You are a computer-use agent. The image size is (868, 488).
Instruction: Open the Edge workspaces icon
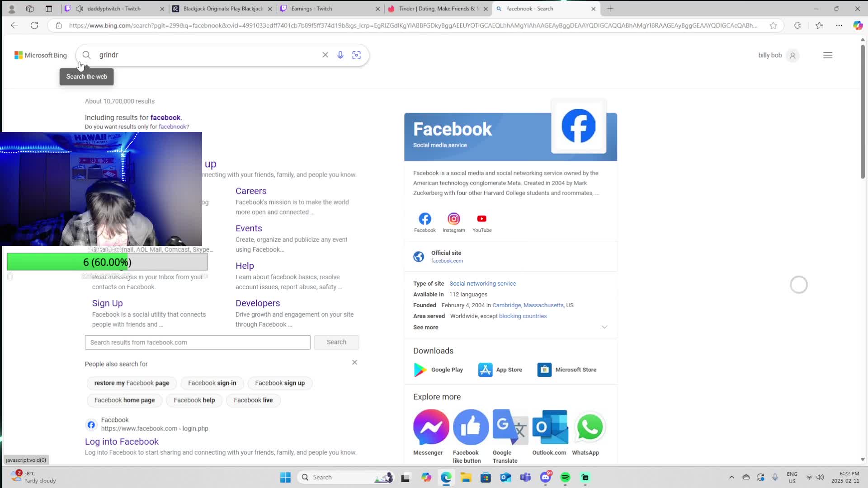30,9
